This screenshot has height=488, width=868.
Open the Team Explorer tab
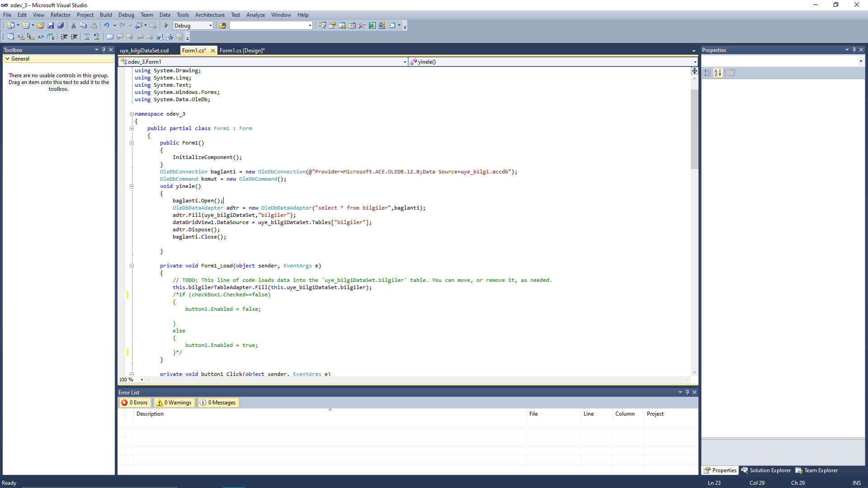pos(816,470)
